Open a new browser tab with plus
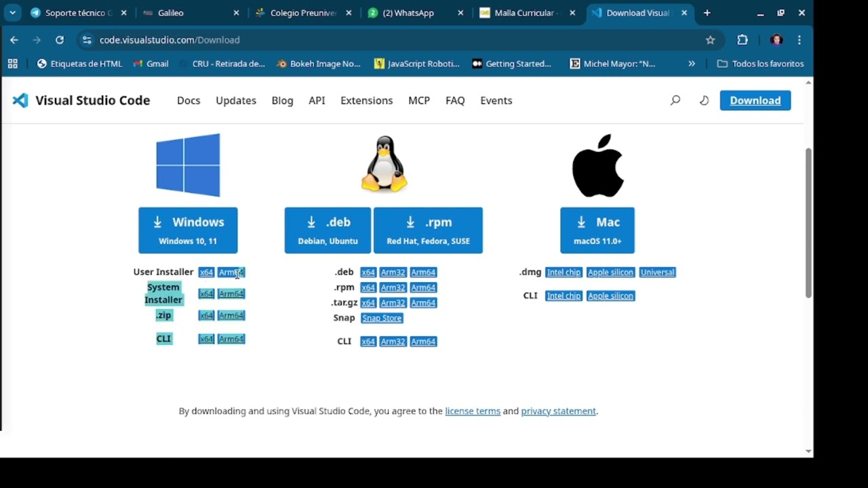This screenshot has height=488, width=868. click(x=707, y=13)
